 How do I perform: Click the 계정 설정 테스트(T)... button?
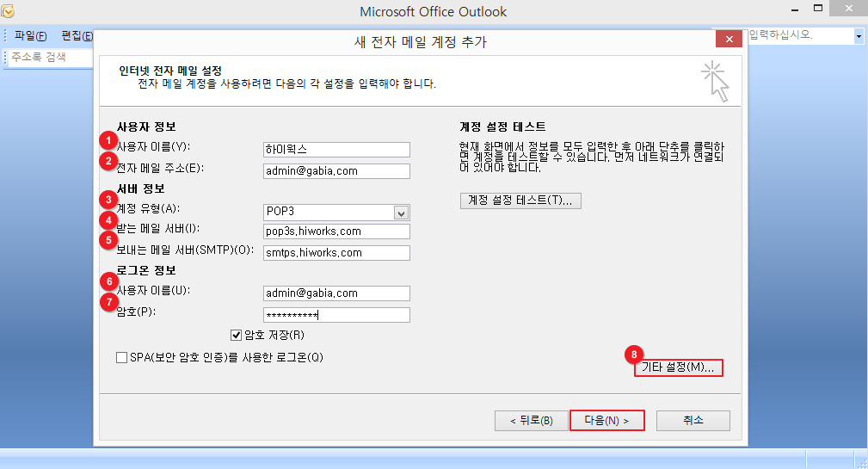[520, 201]
